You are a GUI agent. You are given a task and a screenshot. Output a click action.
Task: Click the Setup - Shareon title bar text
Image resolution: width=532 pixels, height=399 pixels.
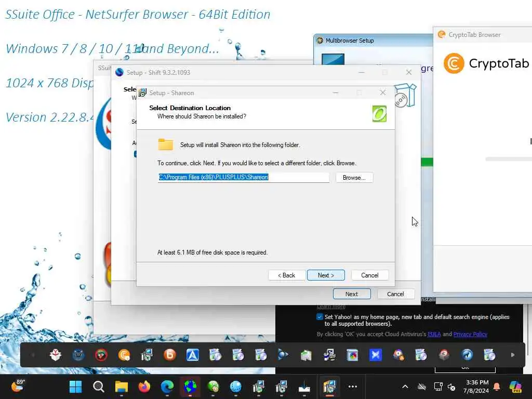click(171, 93)
